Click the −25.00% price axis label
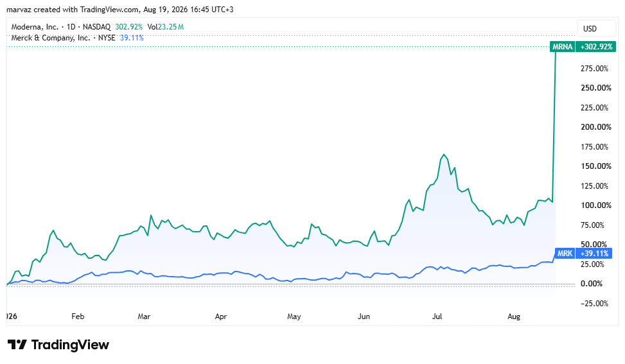The height and width of the screenshot is (364, 625). pos(593,304)
